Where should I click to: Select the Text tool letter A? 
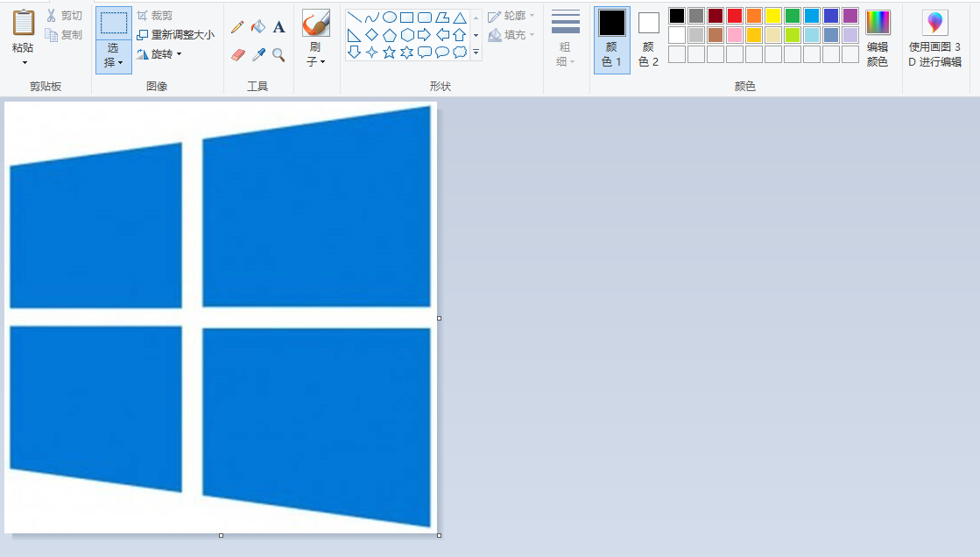278,27
